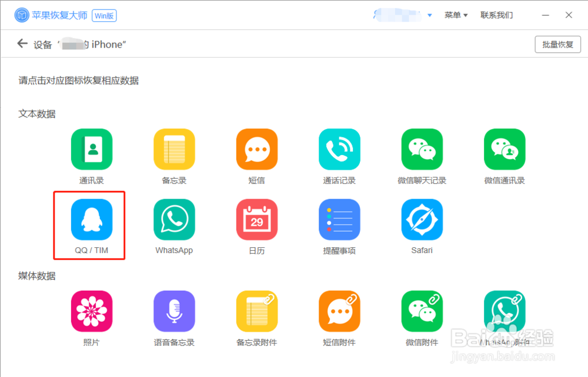Open the 通讯录 contacts recovery icon
The width and height of the screenshot is (588, 377).
pos(92,149)
